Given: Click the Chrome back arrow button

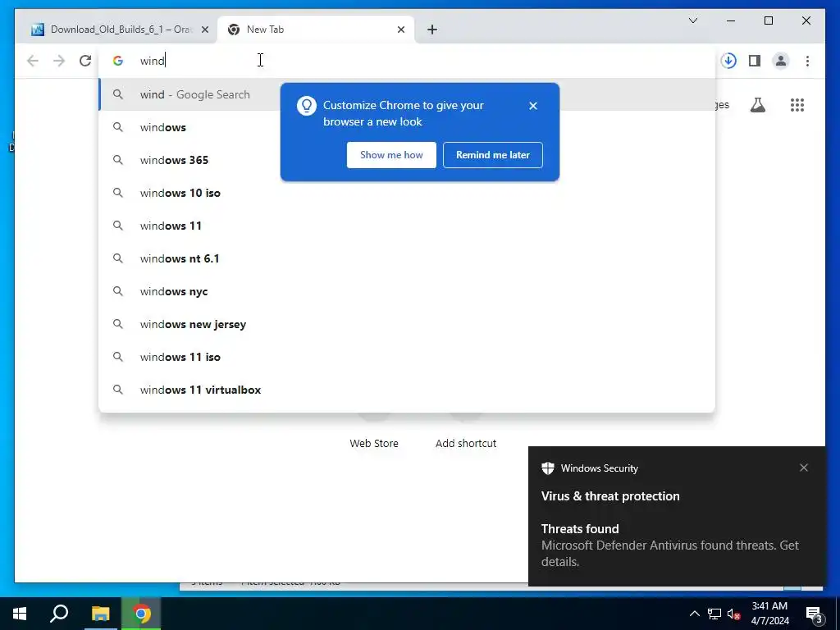Looking at the screenshot, I should [x=33, y=61].
